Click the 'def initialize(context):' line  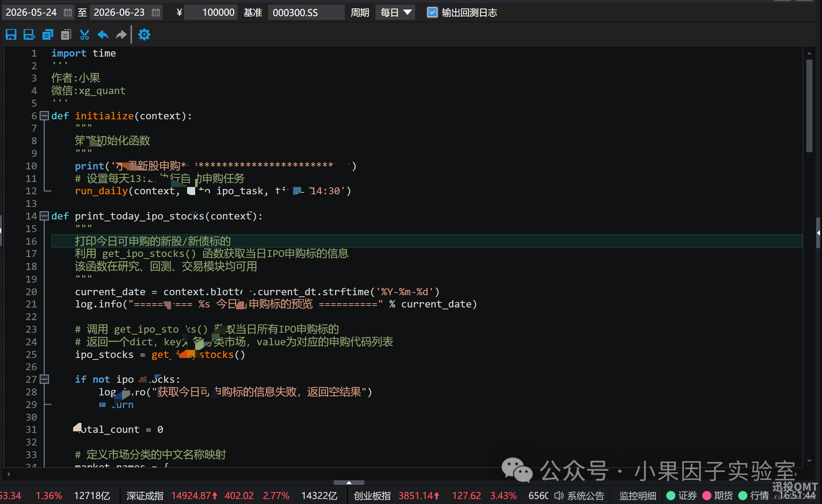pyautogui.click(x=122, y=116)
